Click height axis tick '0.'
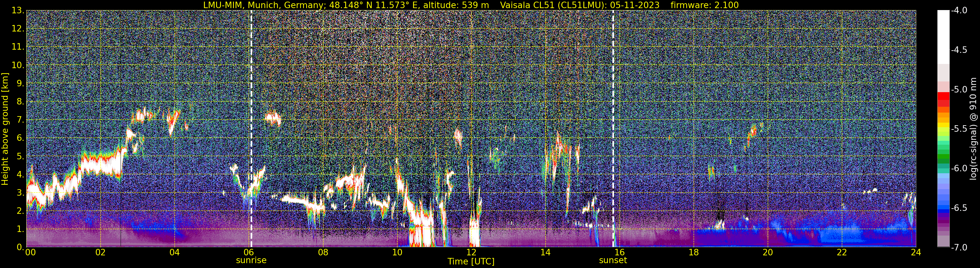The height and width of the screenshot is (268, 980). [20, 247]
